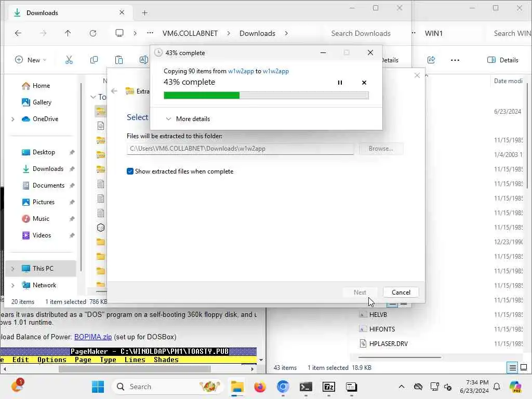
Task: Launch Firefox from the taskbar
Action: [260, 387]
